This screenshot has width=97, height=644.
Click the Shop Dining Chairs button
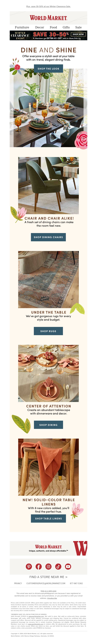pos(48,237)
